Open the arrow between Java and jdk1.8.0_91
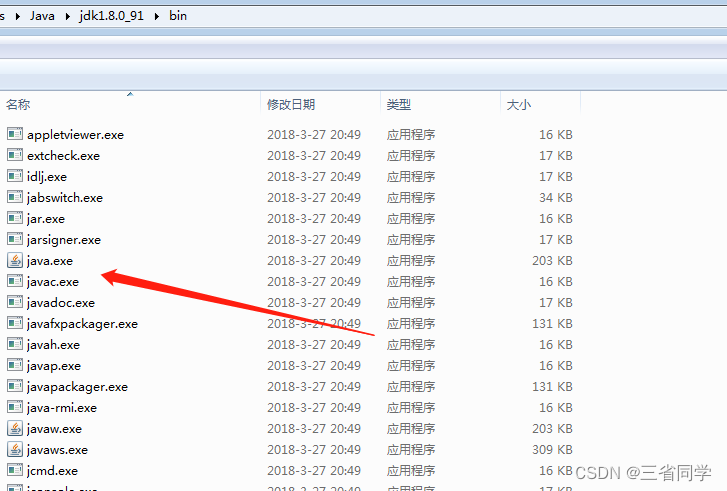Screen dimensions: 727x491 point(68,16)
